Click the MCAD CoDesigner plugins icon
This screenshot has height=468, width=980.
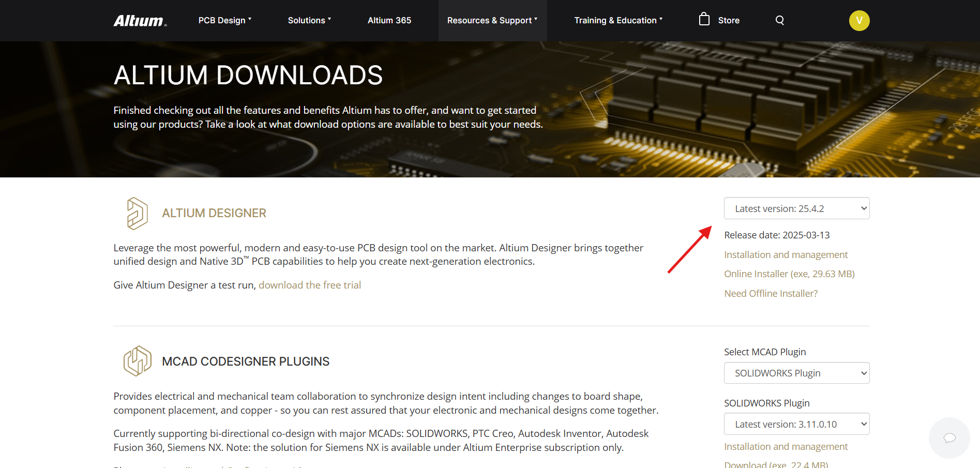click(137, 361)
